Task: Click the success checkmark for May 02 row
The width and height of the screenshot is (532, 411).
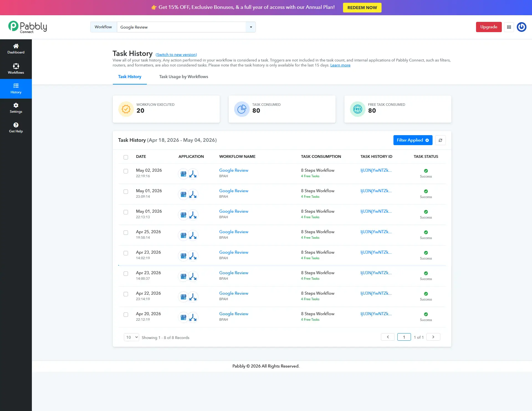Action: (x=426, y=171)
